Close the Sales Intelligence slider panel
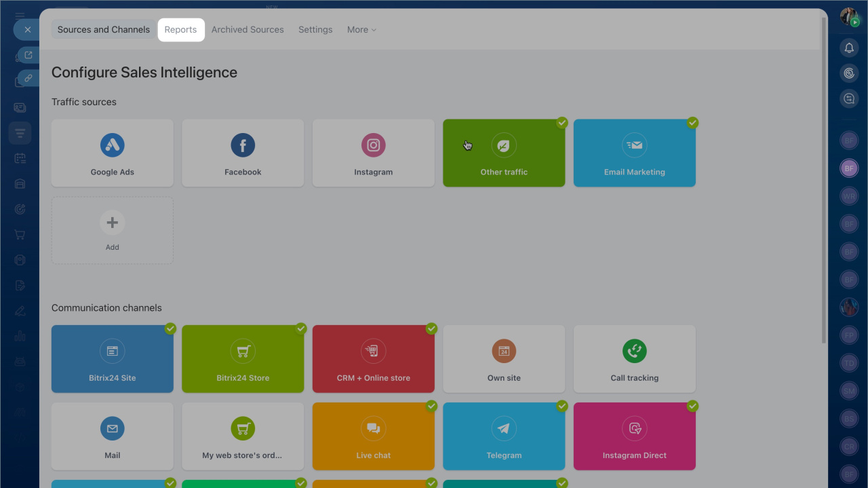This screenshot has height=488, width=868. pos(27,30)
